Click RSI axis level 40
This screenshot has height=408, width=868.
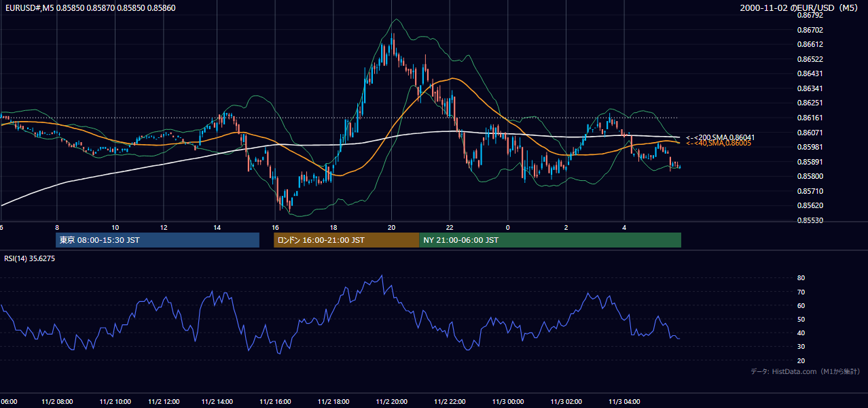[801, 333]
